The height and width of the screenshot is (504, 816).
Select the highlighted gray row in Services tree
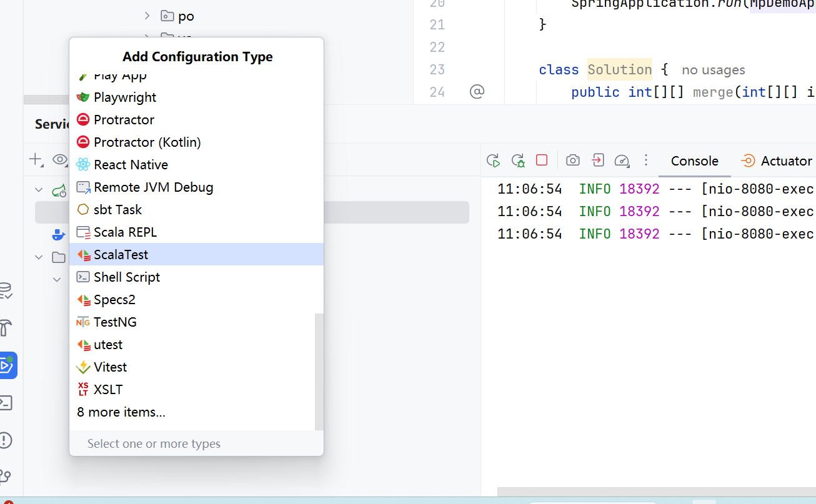pyautogui.click(x=252, y=212)
